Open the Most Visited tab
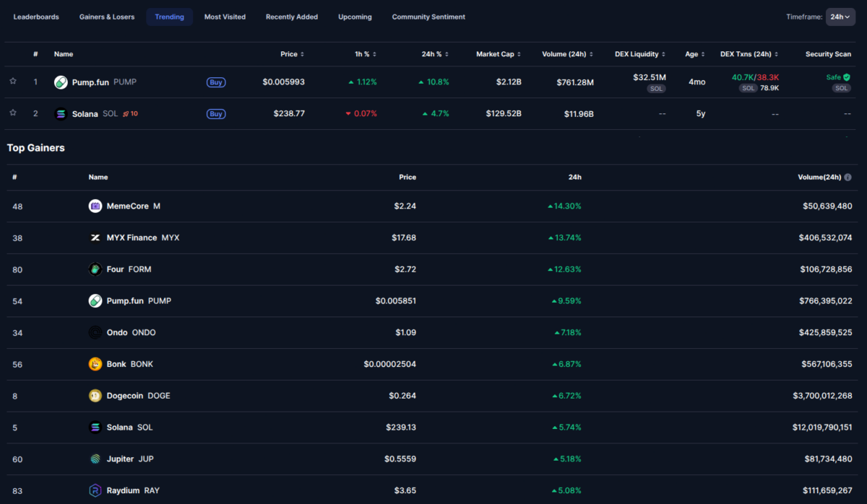The width and height of the screenshot is (867, 504). point(225,16)
